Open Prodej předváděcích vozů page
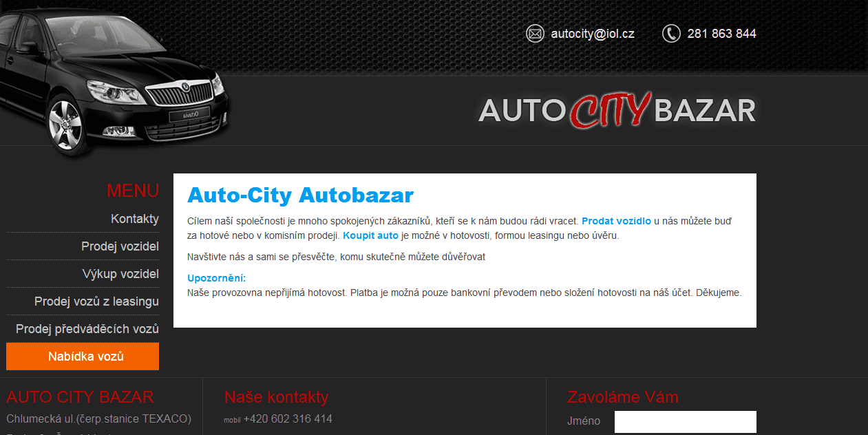The image size is (868, 435). pos(87,329)
